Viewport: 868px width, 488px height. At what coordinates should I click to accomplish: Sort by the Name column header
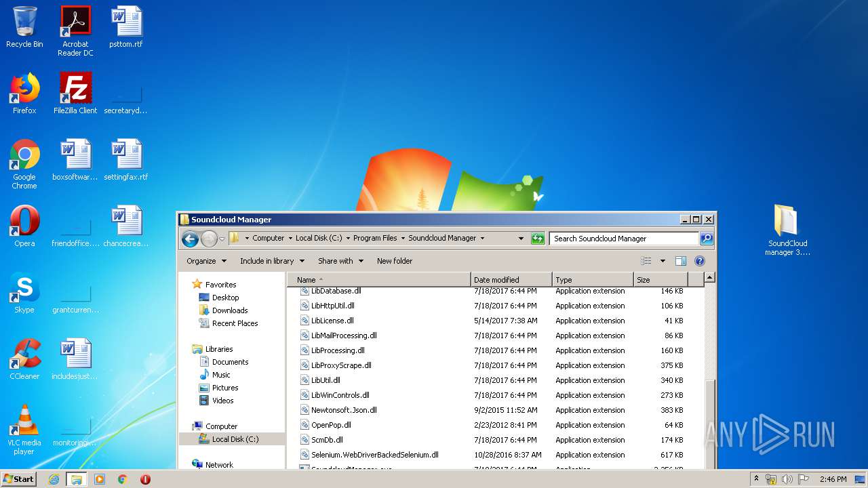[380, 279]
